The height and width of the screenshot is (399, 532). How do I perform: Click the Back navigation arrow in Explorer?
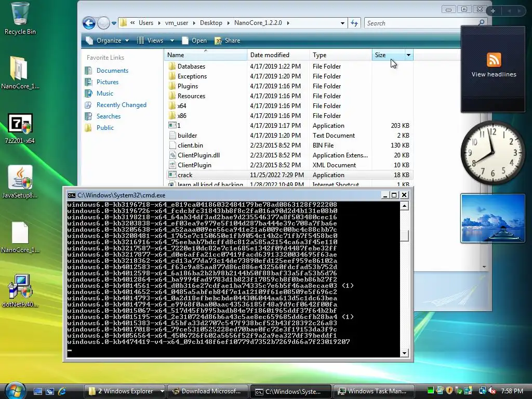[x=89, y=23]
